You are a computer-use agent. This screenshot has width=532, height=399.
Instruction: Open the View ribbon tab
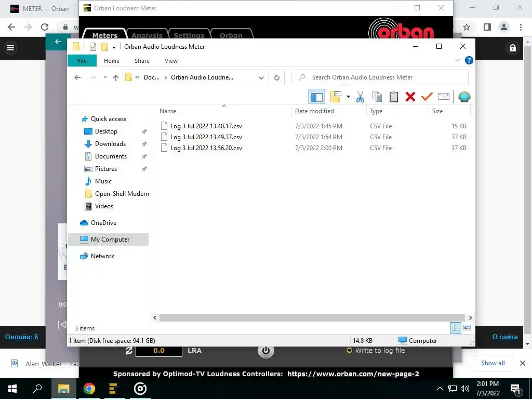click(x=171, y=61)
